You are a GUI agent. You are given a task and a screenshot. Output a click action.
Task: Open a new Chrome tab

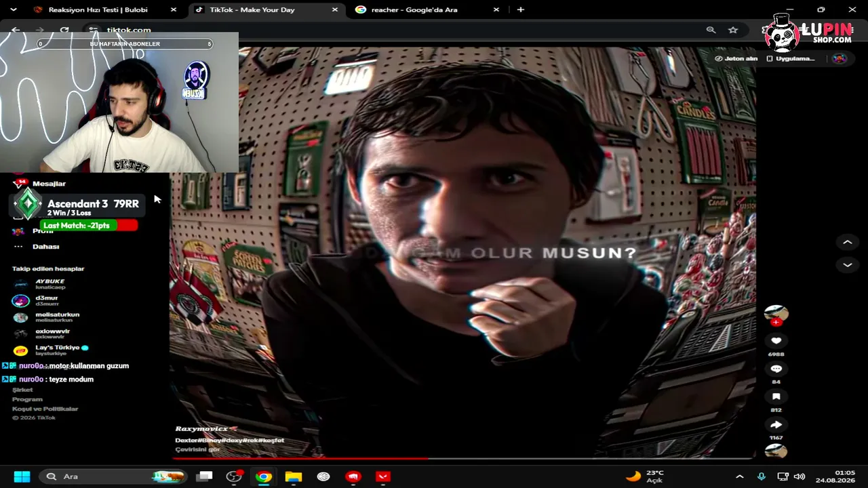[520, 9]
